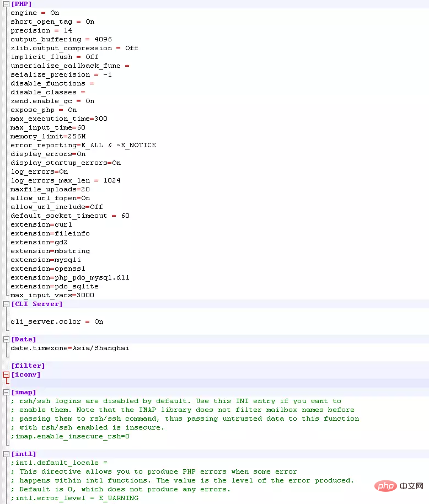Click the [Date] section header

pos(24,340)
